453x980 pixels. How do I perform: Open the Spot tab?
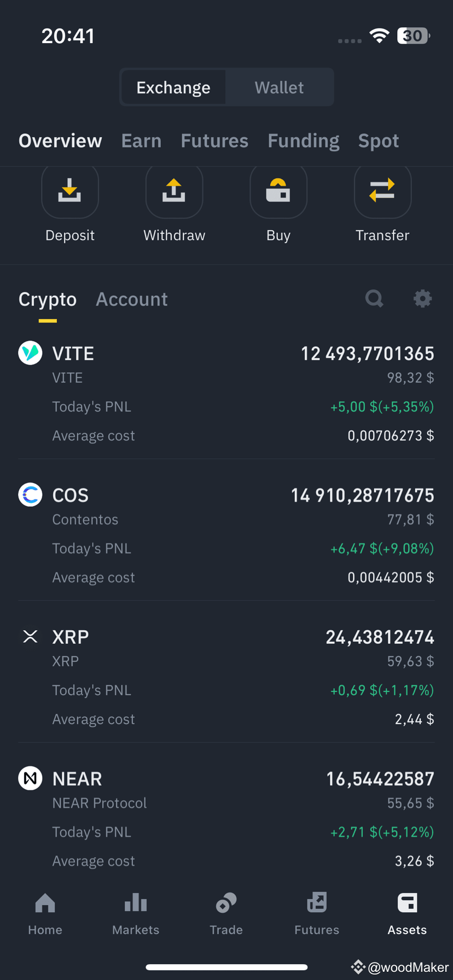click(379, 141)
